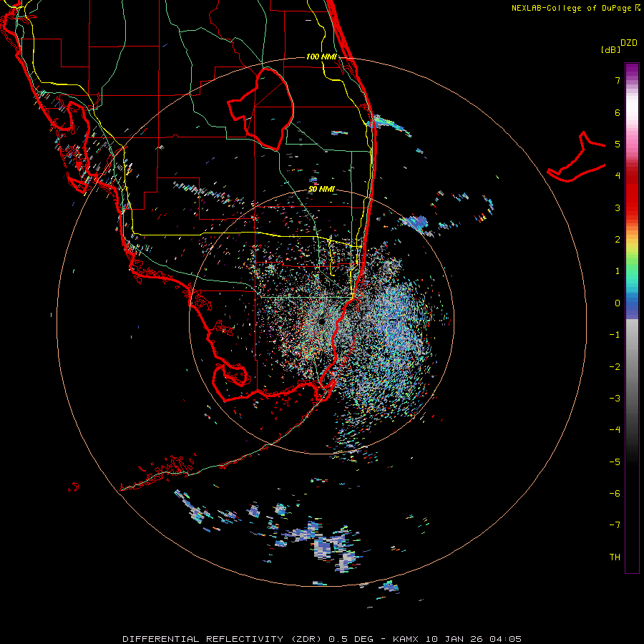Viewport: 644px width, 644px height.
Task: Click the TH threshold label on legend
Action: (x=615, y=557)
